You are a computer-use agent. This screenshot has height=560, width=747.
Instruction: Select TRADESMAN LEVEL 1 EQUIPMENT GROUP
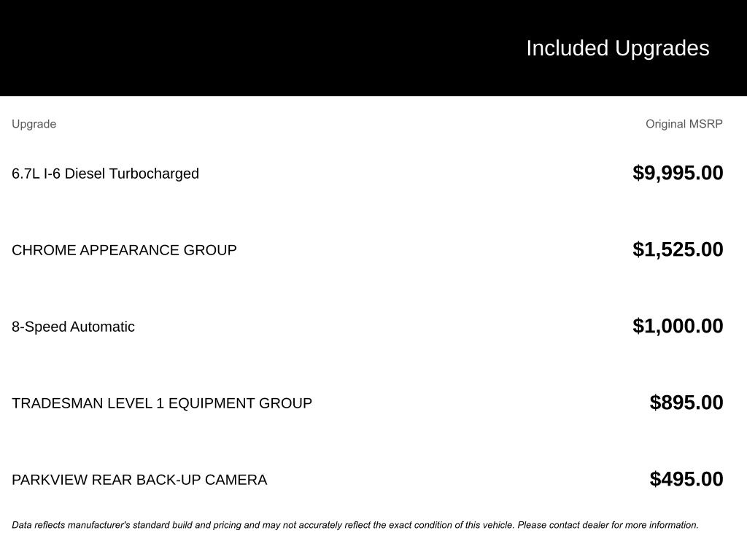pos(161,403)
